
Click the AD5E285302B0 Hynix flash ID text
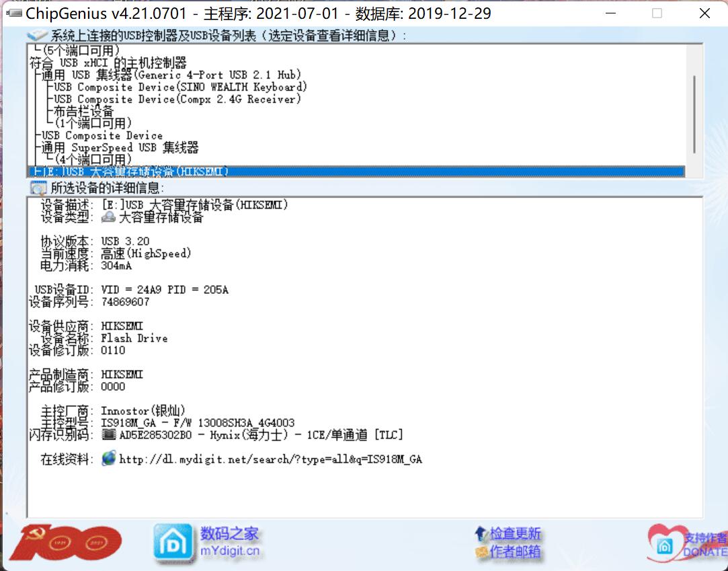coord(261,435)
